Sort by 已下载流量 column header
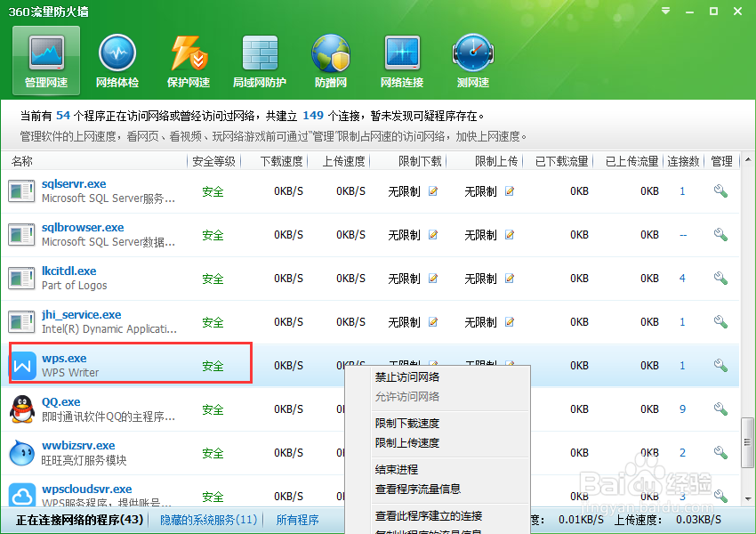 tap(562, 161)
